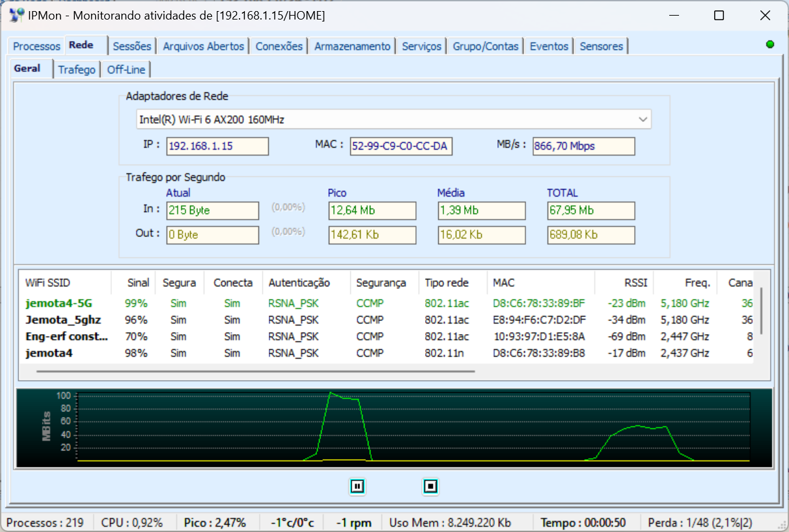
Task: Click the MAC address field 52-99-C9-C0-CC-DA
Action: (401, 146)
